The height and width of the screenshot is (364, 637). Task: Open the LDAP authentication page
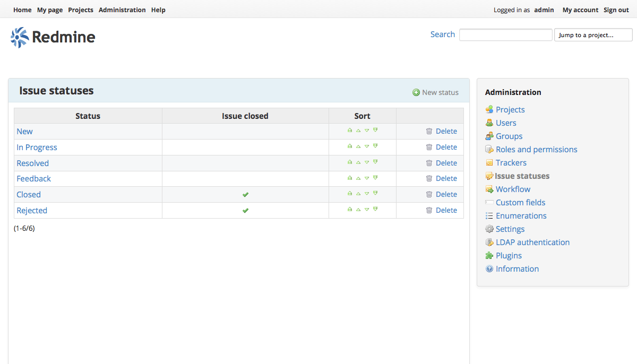[532, 242]
